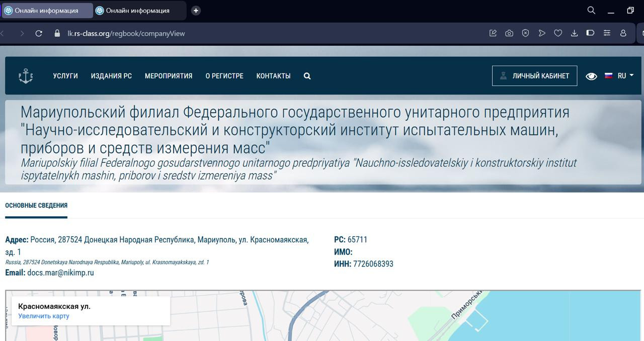The width and height of the screenshot is (644, 341).
Task: Toggle the battery saver icon
Action: click(590, 33)
